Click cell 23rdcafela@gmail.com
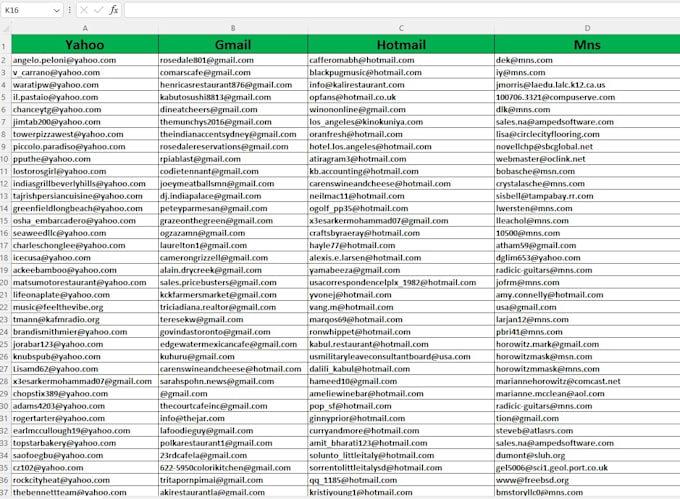Image resolution: width=680 pixels, height=499 pixels. [233, 456]
